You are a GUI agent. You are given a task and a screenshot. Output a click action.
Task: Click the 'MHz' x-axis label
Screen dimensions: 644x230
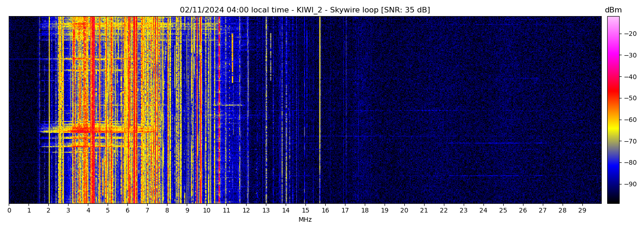tap(305, 220)
